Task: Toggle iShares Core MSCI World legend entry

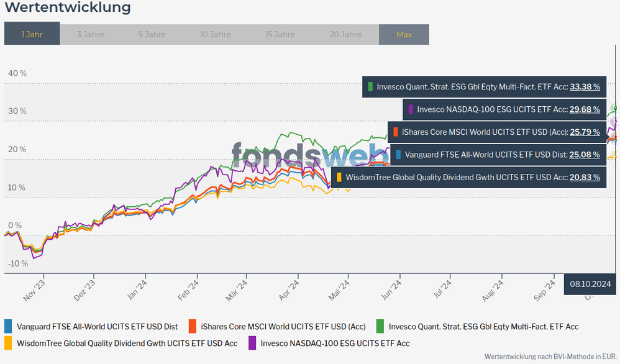Action: (x=283, y=326)
